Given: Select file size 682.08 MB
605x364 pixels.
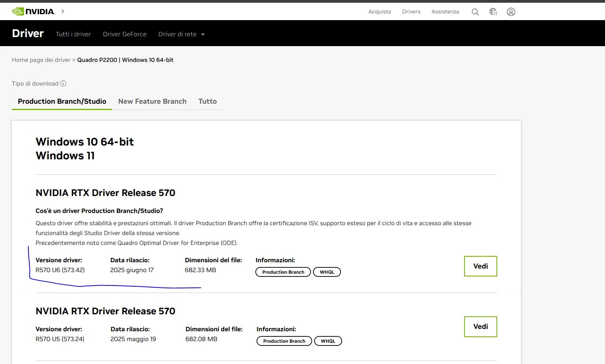Looking at the screenshot, I should [x=201, y=339].
